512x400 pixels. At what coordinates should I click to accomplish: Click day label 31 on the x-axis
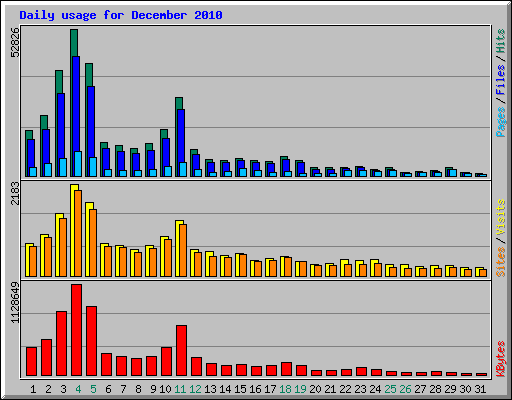480,389
